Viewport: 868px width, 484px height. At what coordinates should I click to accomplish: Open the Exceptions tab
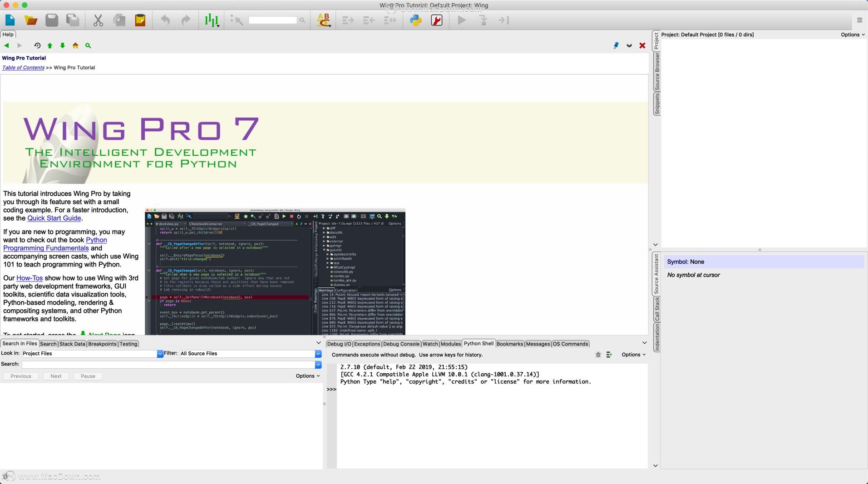[367, 344]
